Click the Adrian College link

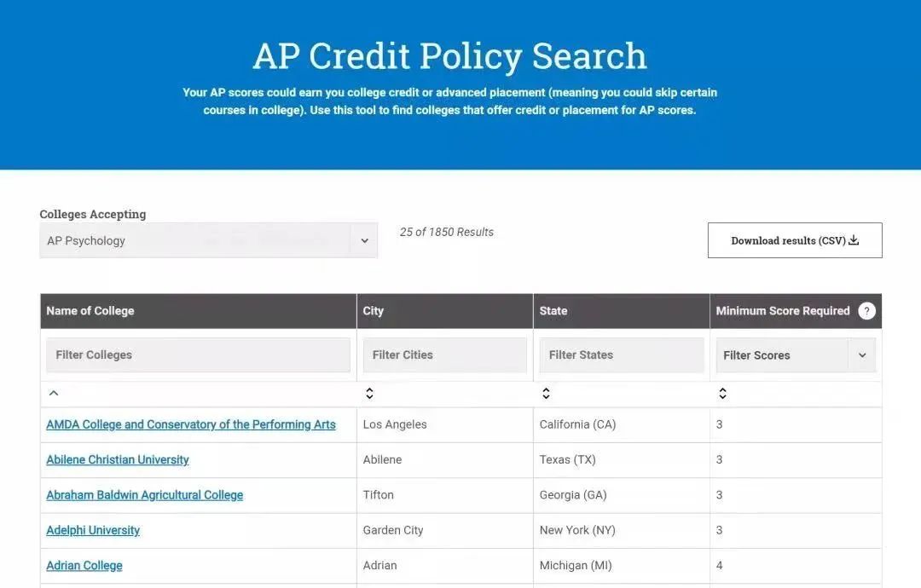[x=84, y=565]
